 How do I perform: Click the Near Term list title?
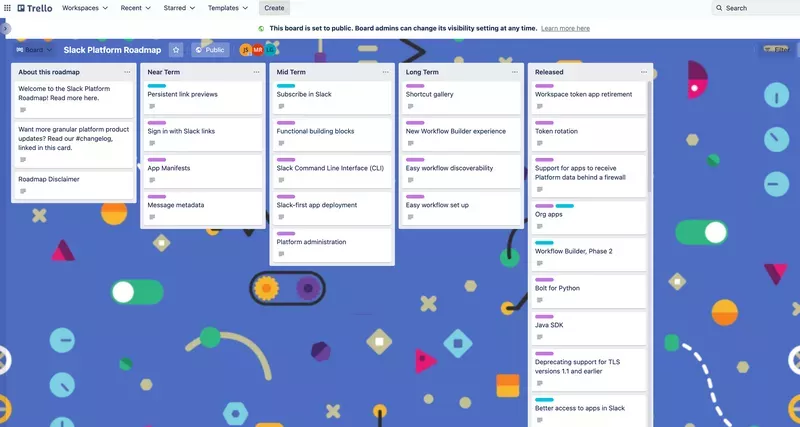164,72
